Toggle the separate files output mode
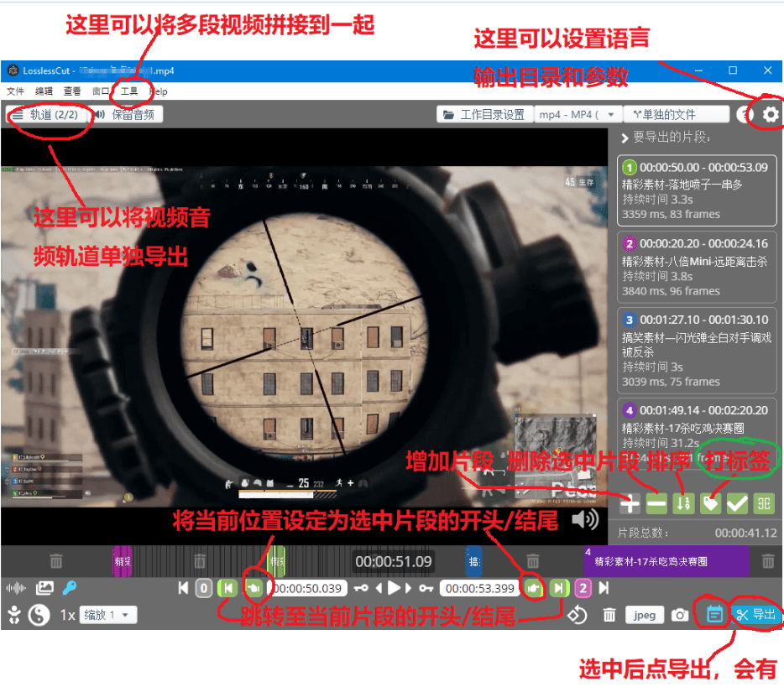The height and width of the screenshot is (687, 784). (x=676, y=114)
